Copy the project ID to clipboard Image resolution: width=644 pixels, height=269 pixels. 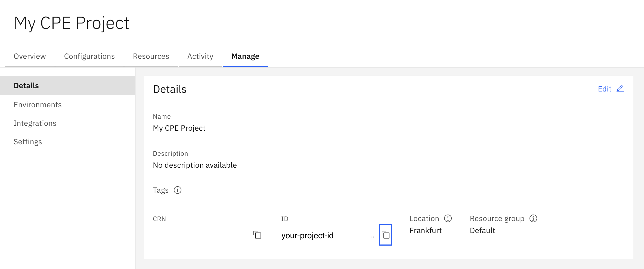(x=386, y=235)
